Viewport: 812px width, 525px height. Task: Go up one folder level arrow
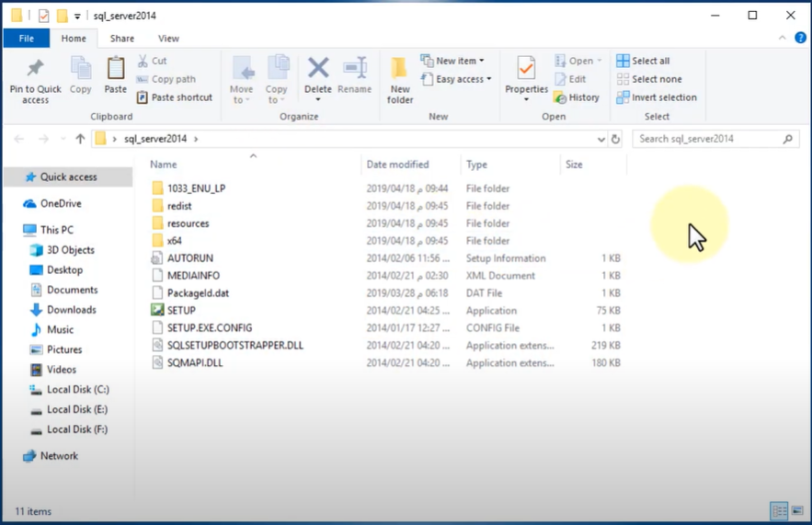click(x=80, y=139)
